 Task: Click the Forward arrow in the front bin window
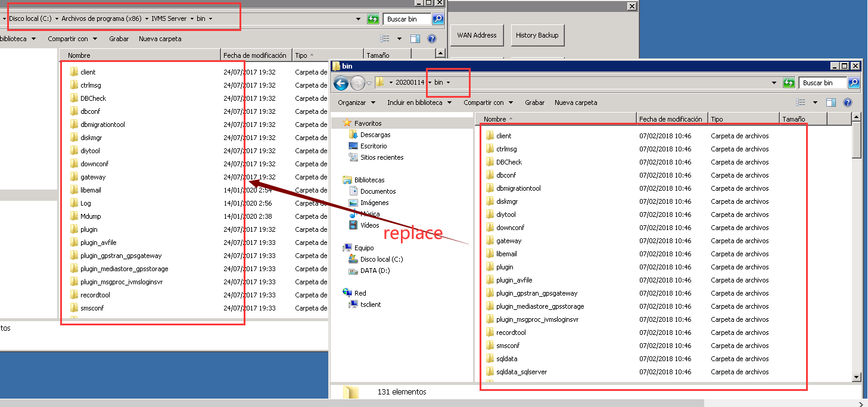(x=357, y=83)
